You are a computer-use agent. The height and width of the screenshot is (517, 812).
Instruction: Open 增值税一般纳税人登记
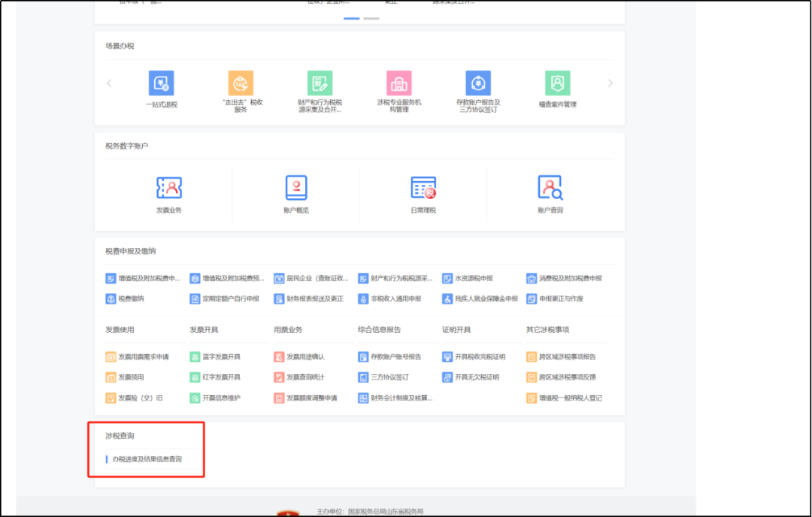point(565,398)
